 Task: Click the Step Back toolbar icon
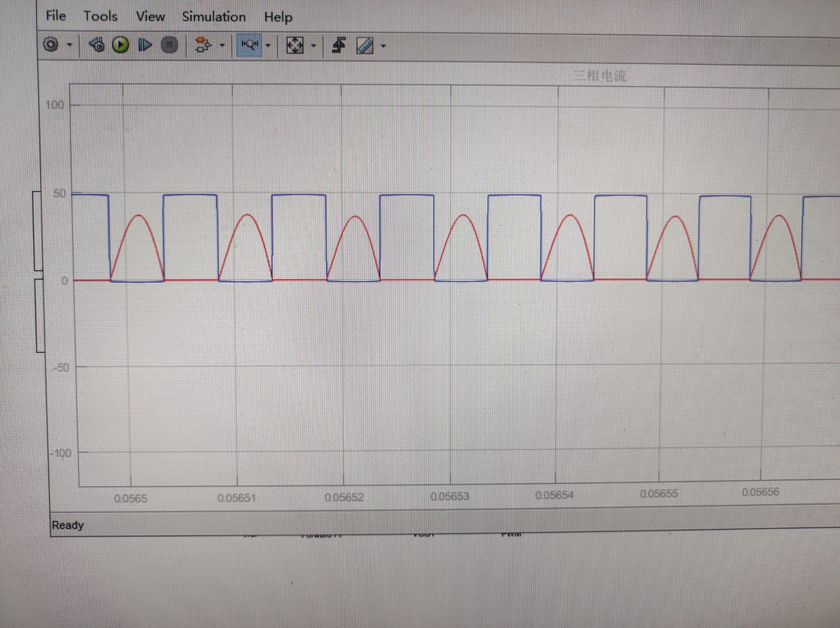97,45
